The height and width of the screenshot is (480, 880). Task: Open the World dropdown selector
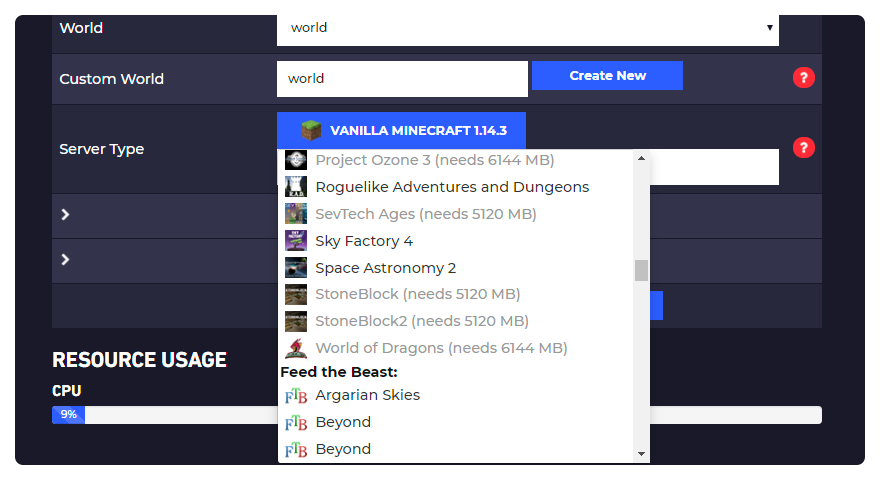tap(528, 29)
